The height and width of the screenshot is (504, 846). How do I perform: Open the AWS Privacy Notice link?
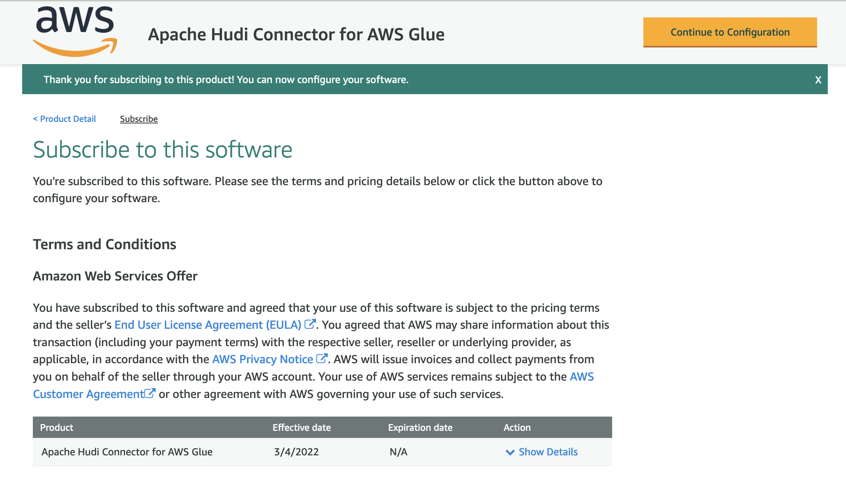click(262, 359)
